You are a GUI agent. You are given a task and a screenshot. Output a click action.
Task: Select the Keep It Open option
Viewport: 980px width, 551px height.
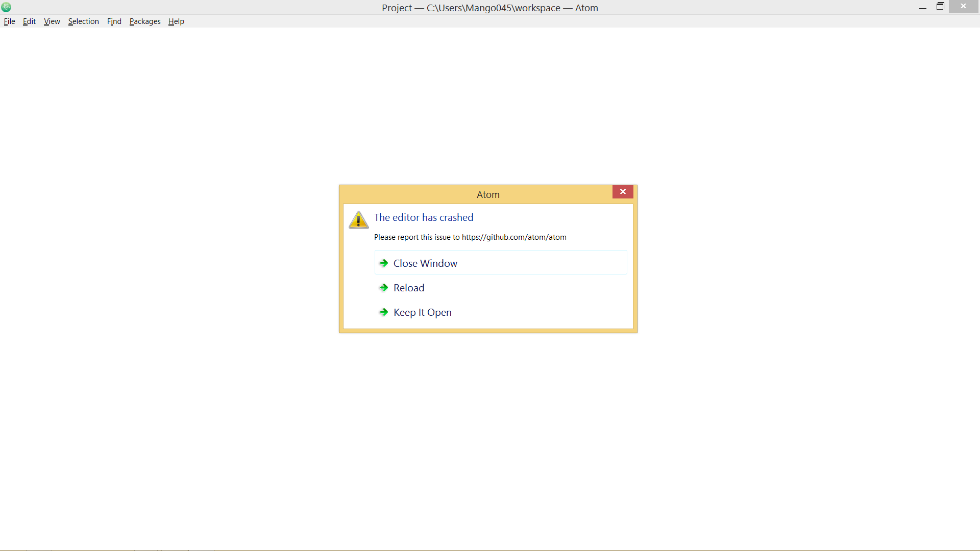(x=422, y=312)
